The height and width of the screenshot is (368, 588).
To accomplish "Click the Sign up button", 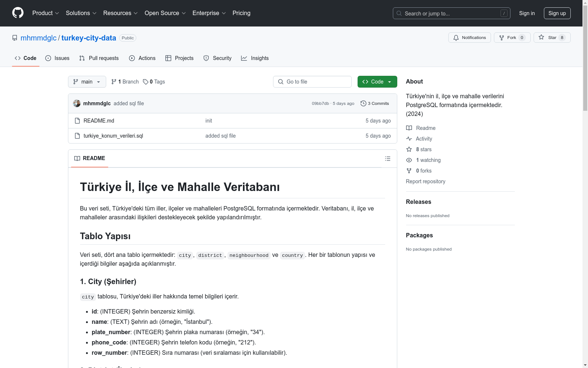I will [557, 13].
